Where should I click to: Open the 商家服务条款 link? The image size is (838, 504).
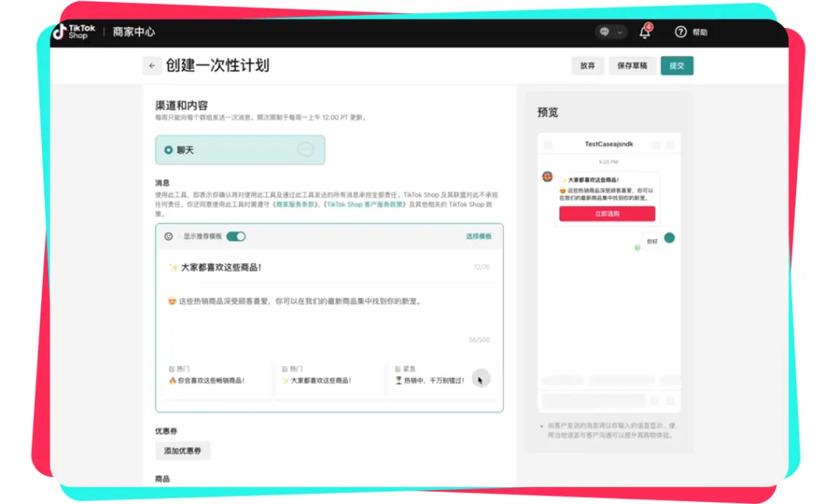pos(296,204)
